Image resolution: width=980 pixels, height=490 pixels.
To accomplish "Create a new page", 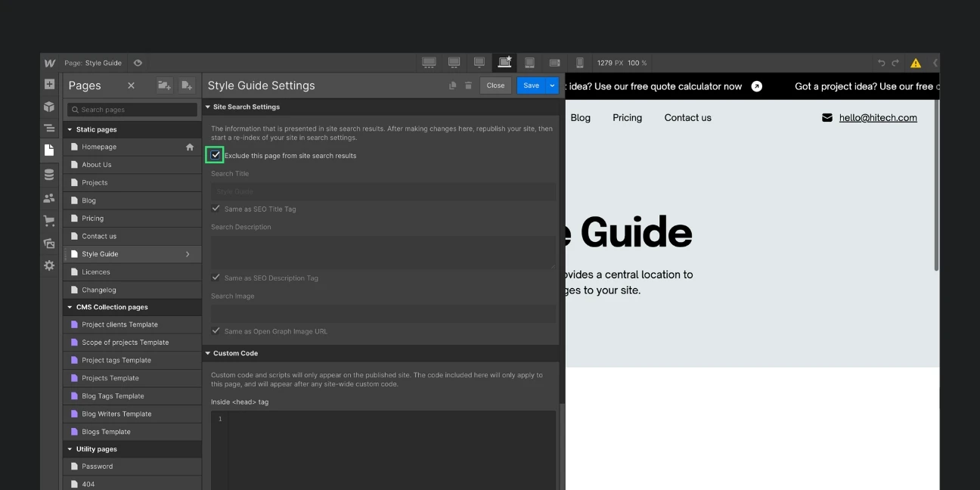I will [x=187, y=85].
